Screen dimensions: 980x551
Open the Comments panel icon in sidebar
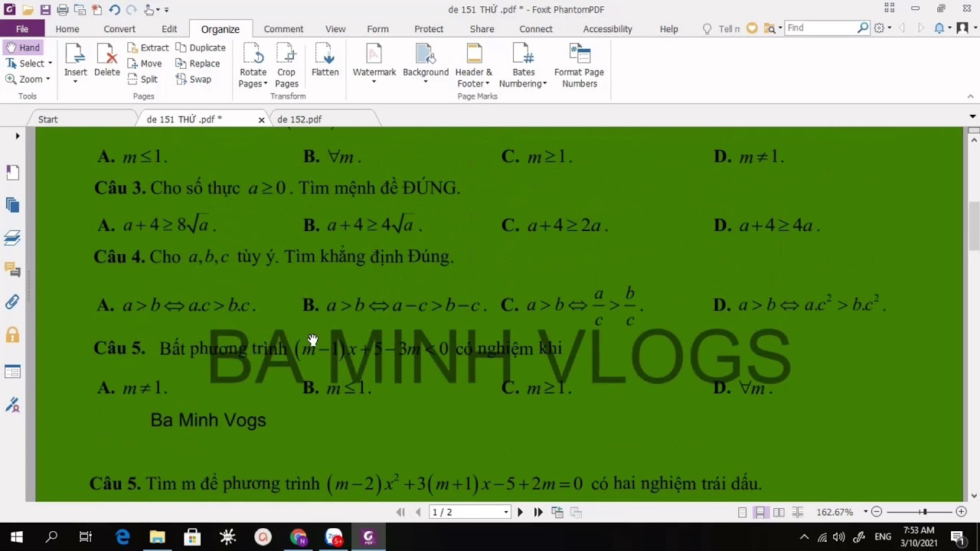point(12,269)
